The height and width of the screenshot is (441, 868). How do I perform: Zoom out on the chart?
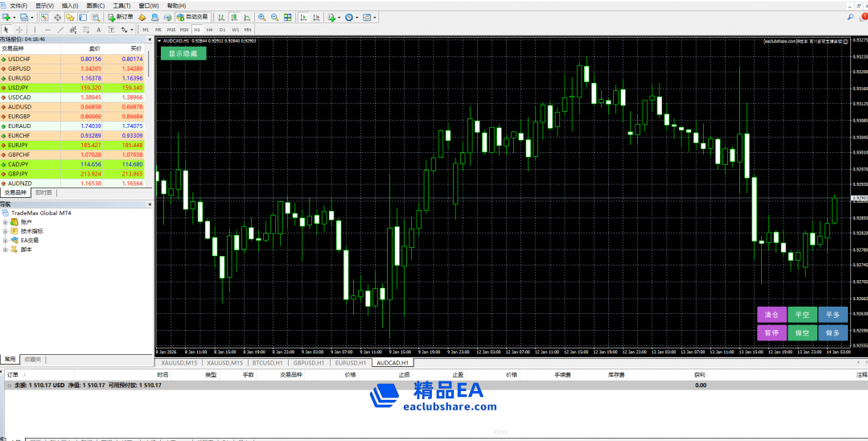pos(274,17)
